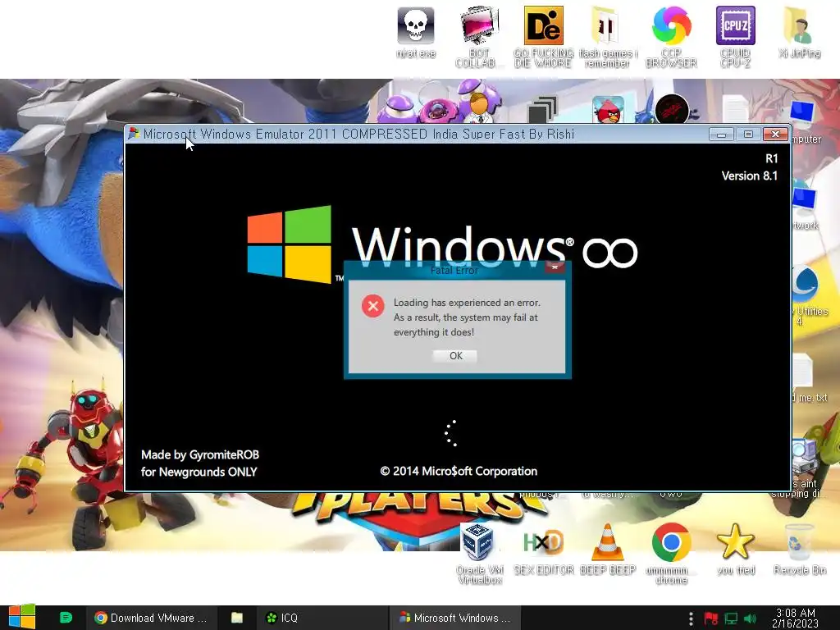Open the Windows Start button

(x=21, y=618)
